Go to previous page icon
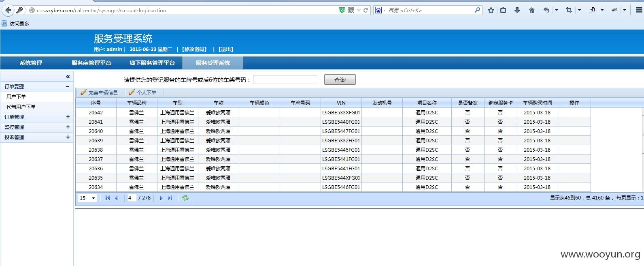Viewport: 644px width, 266px height. (x=117, y=198)
